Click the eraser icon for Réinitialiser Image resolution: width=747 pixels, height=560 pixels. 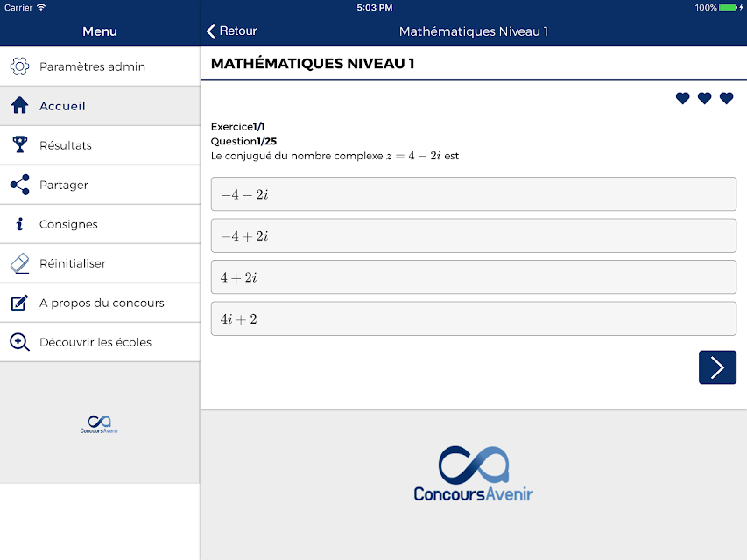click(19, 263)
